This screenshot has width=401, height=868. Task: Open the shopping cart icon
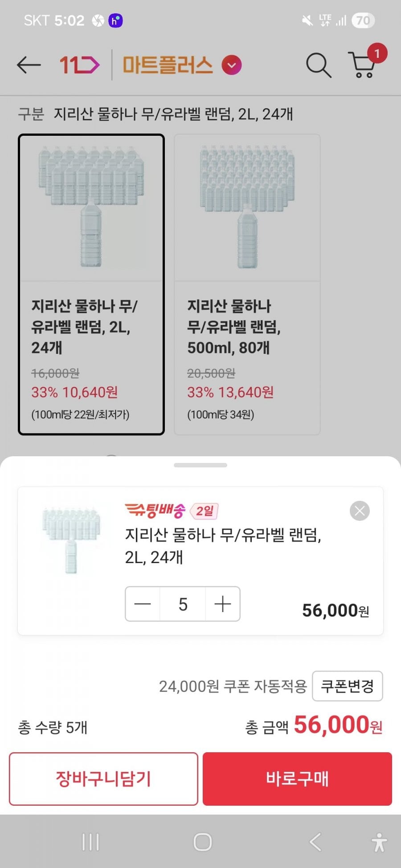(363, 65)
